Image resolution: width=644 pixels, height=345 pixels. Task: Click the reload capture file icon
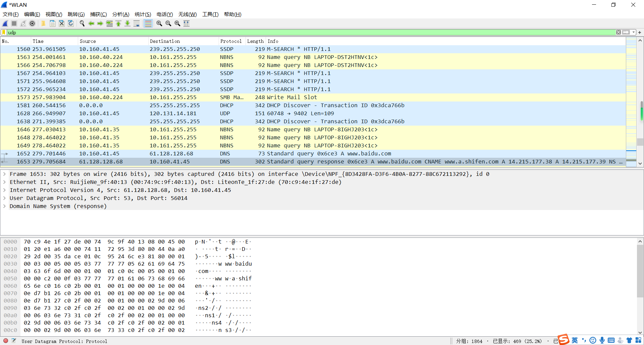point(71,23)
